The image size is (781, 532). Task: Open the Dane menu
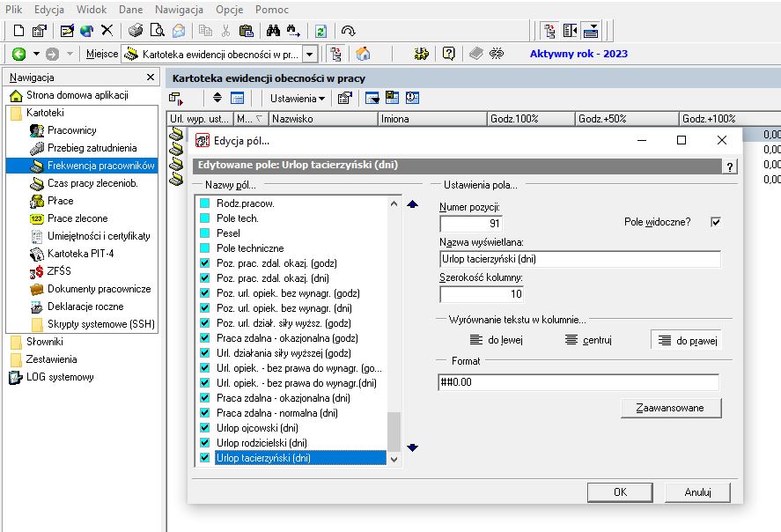click(130, 10)
